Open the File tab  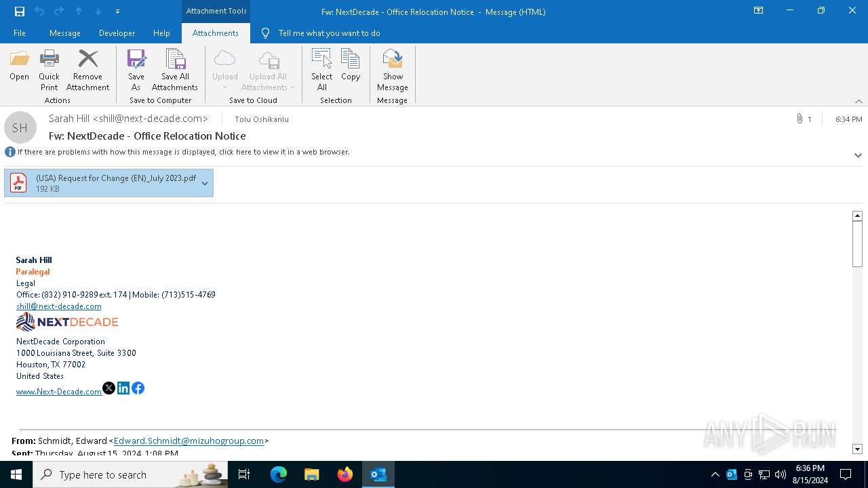pos(20,33)
